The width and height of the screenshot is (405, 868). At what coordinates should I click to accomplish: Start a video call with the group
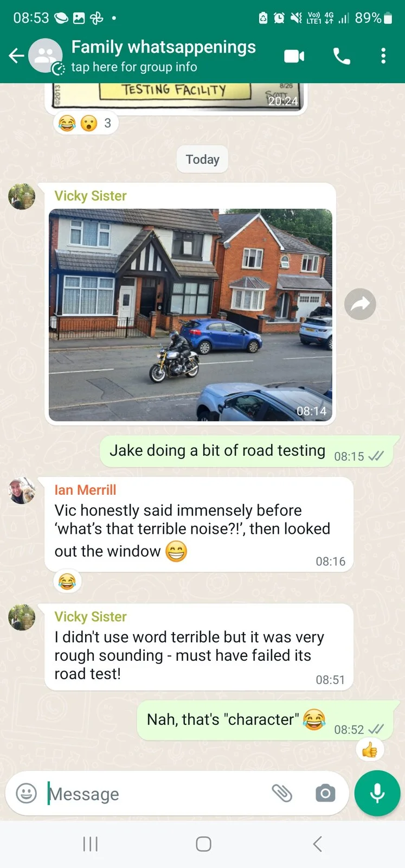tap(294, 56)
